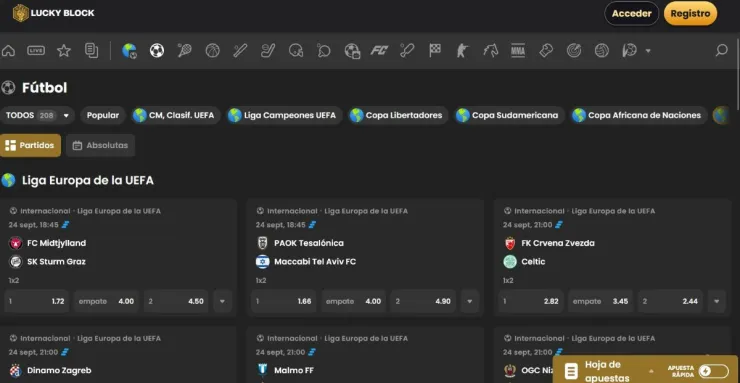This screenshot has height=383, width=740.
Task: Select the horse racing icon
Action: 490,50
